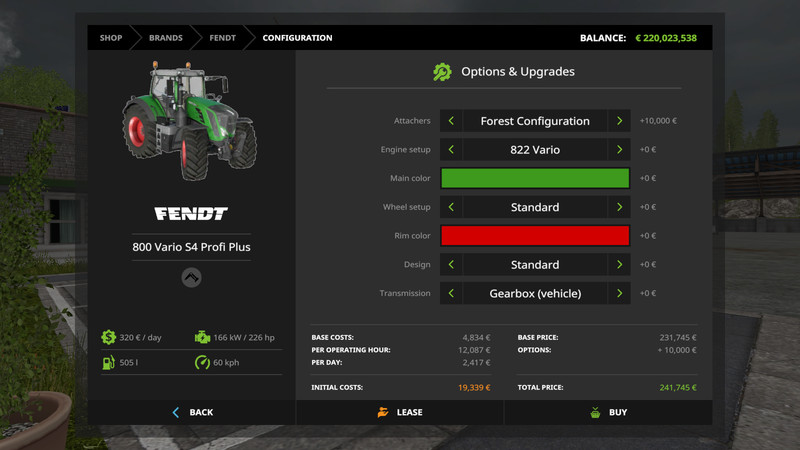The image size is (800, 450).
Task: Click the green gear Options & Upgrades icon
Action: 442,72
